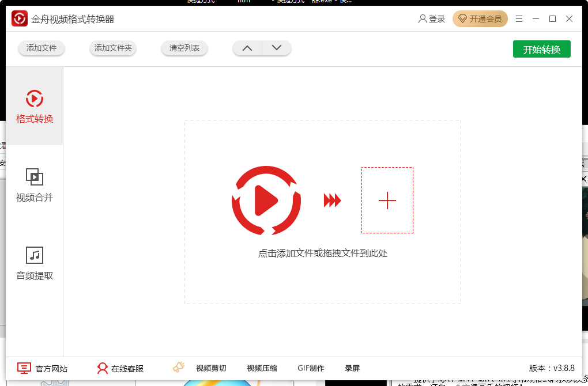The width and height of the screenshot is (588, 386).
Task: Move item up with the up chevron
Action: (247, 48)
